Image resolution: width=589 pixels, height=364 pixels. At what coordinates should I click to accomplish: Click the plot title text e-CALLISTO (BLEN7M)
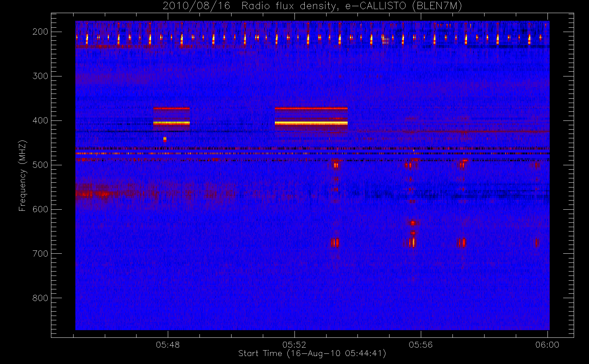tap(403, 6)
